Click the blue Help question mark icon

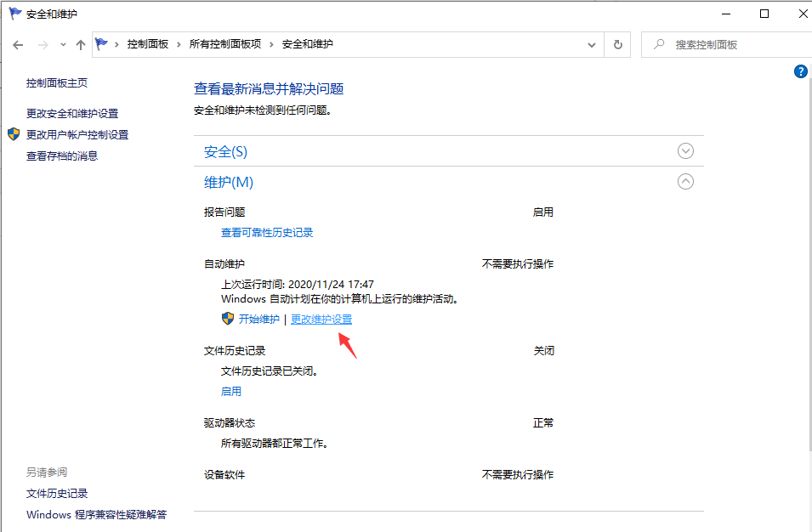[800, 71]
